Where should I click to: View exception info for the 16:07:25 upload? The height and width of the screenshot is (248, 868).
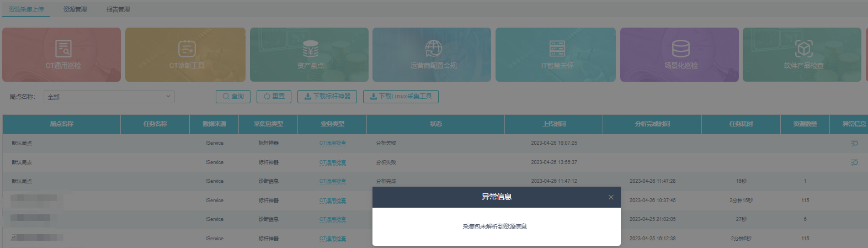(x=854, y=143)
